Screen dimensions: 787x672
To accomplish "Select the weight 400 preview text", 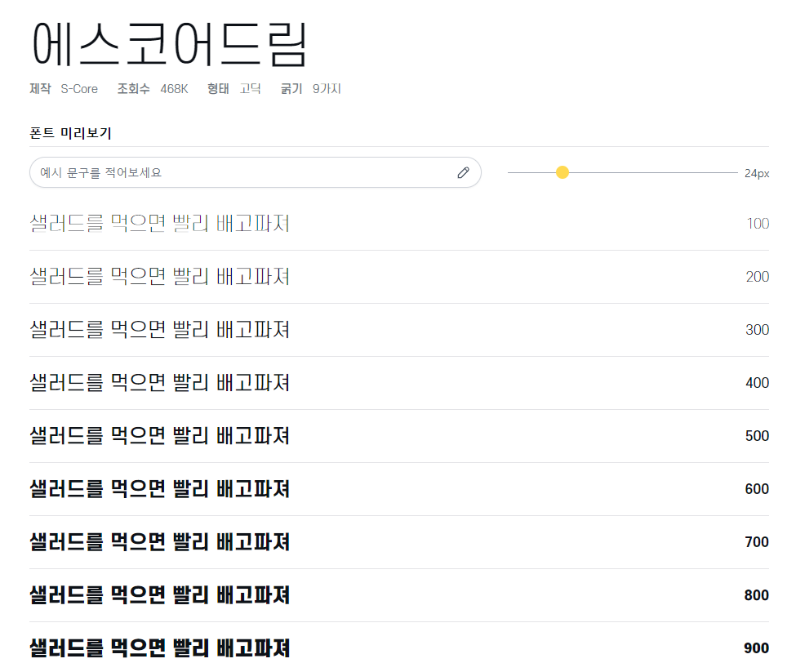I will pos(160,382).
